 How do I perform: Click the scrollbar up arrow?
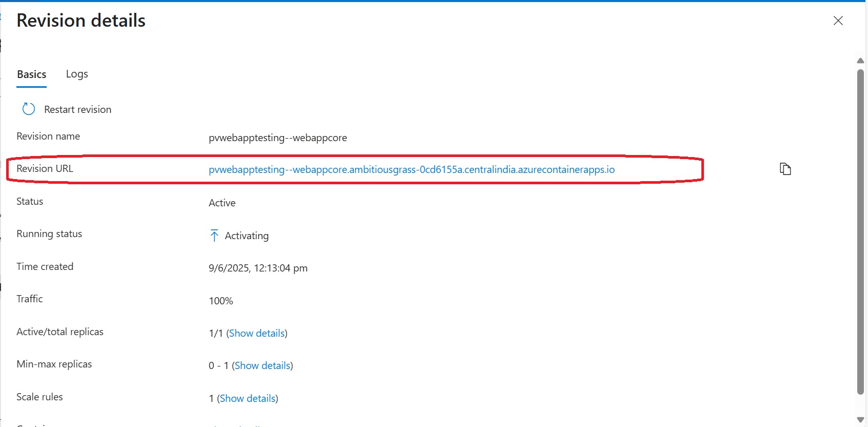pos(860,61)
